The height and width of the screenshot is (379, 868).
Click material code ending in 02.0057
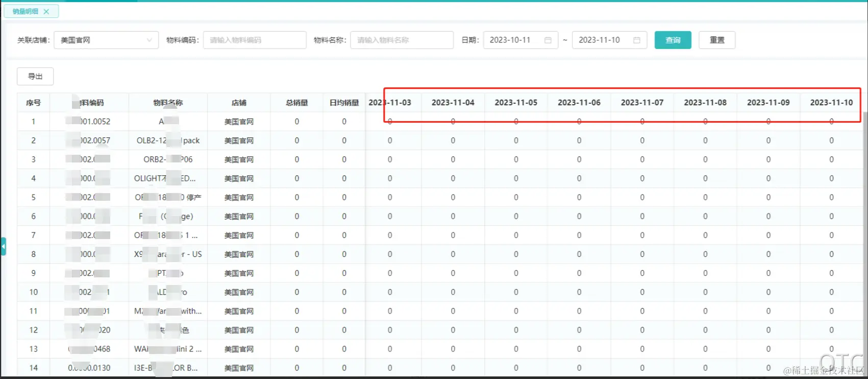coord(89,140)
